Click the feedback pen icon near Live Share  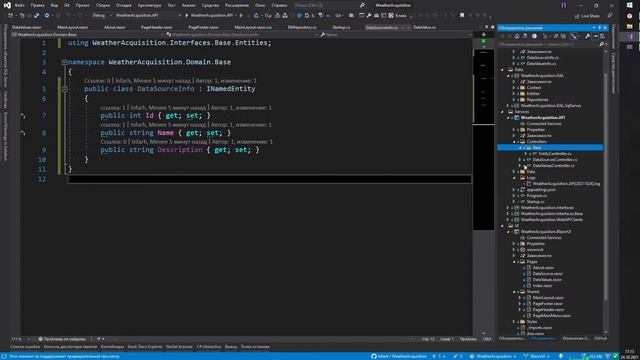[x=610, y=16]
